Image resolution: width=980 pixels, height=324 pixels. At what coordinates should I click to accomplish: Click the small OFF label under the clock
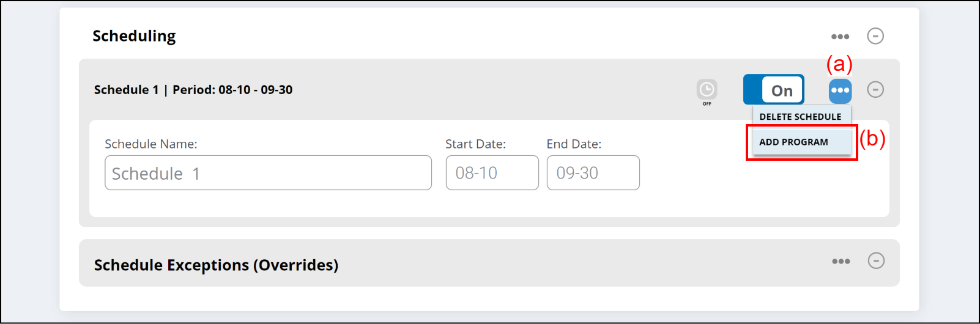707,104
